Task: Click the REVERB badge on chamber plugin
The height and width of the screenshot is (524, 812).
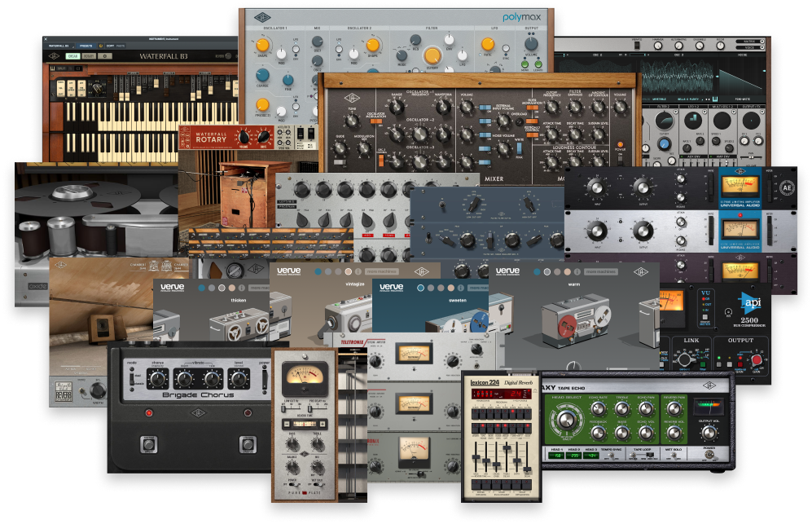Action: tap(64, 392)
